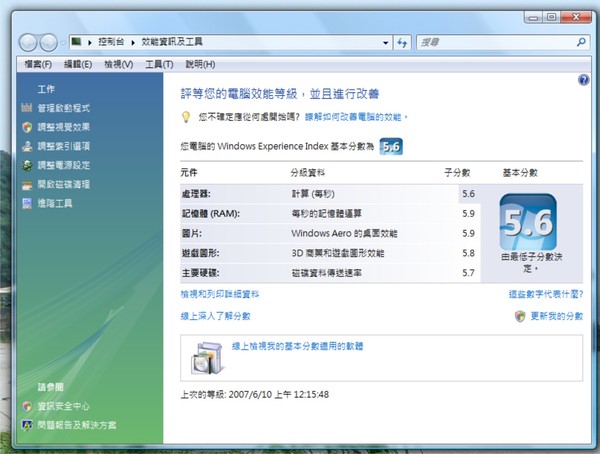Close the window with red X button
The image size is (600, 454).
(575, 17)
